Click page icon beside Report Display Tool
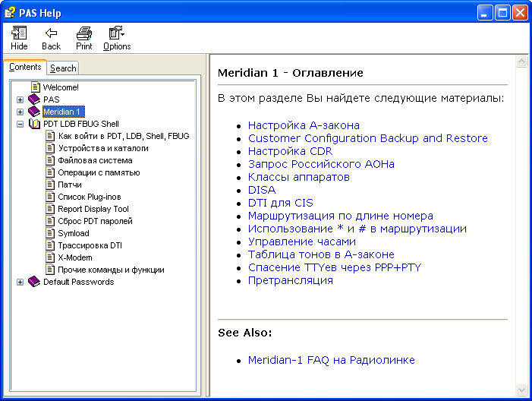The width and height of the screenshot is (532, 401). [x=50, y=209]
